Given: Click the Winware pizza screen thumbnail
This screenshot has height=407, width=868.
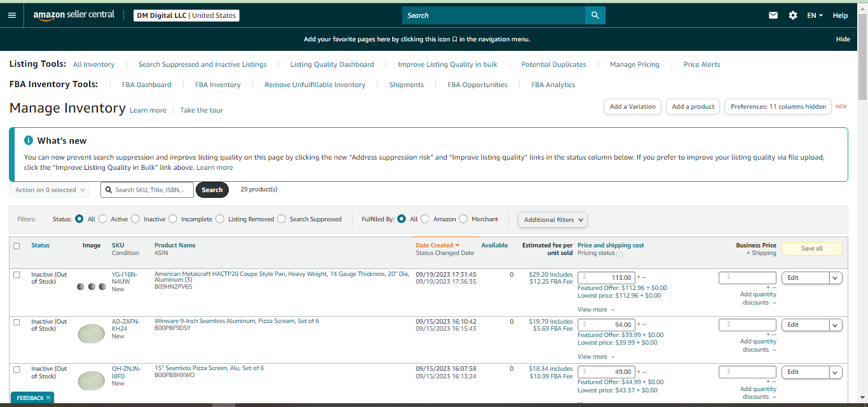Looking at the screenshot, I should [x=91, y=334].
